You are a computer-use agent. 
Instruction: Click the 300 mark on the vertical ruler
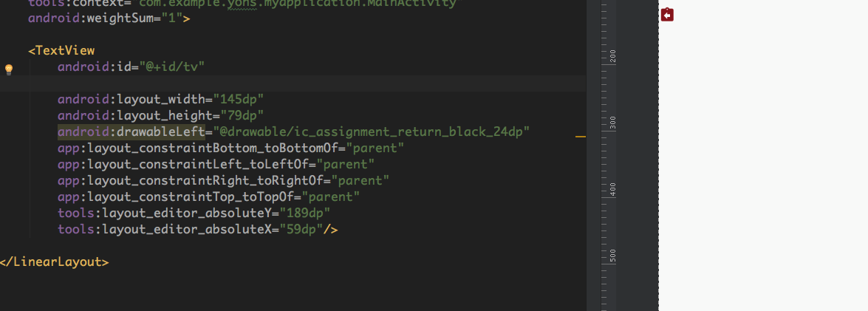[x=612, y=123]
